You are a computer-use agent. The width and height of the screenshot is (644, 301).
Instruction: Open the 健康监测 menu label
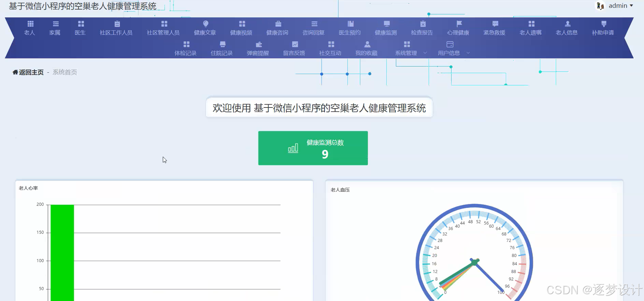tap(386, 33)
